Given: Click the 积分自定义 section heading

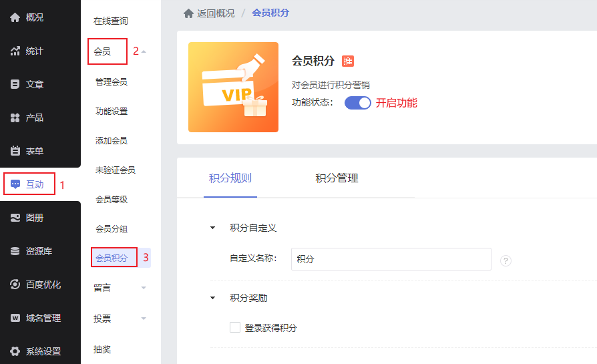Looking at the screenshot, I should 253,228.
